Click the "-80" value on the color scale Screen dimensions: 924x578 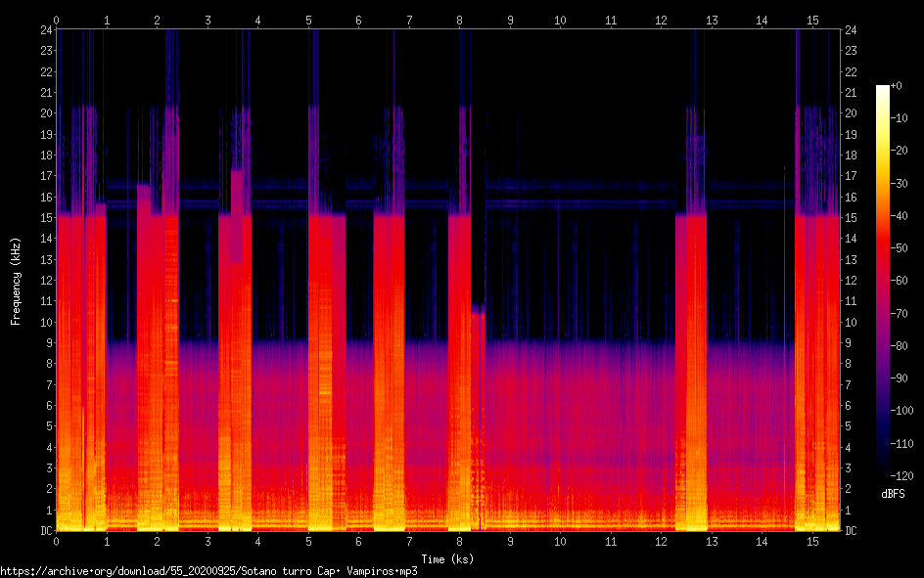click(899, 346)
